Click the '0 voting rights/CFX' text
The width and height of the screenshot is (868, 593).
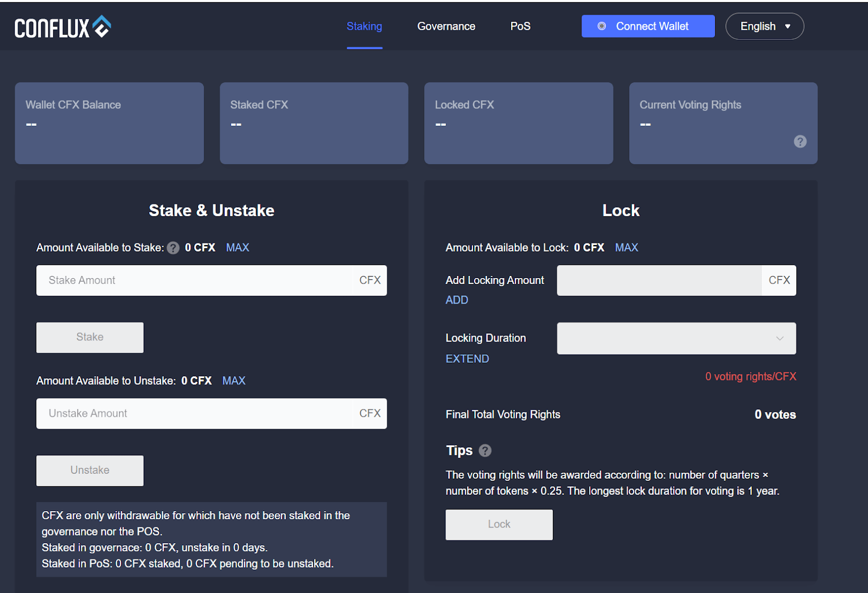[x=751, y=377]
